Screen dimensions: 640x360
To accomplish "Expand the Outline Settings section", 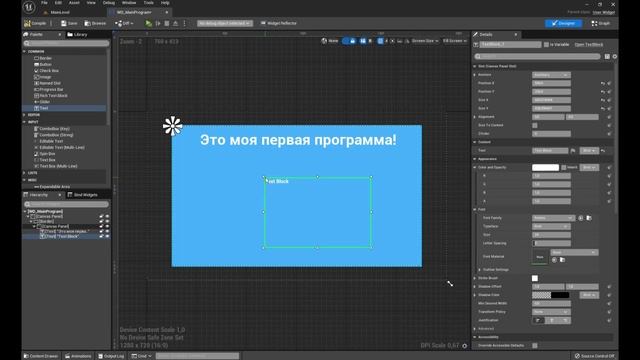I will click(480, 270).
